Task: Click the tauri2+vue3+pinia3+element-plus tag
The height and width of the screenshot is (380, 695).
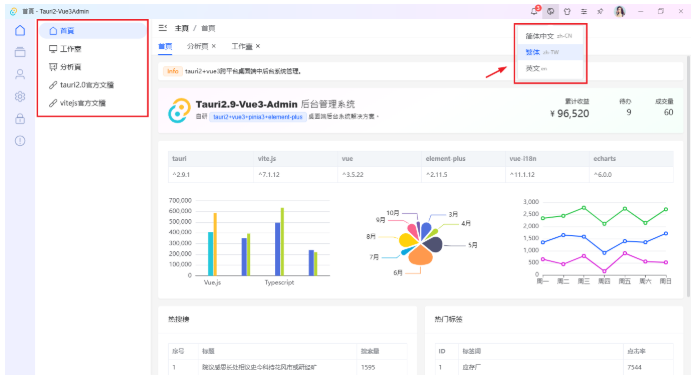Action: pyautogui.click(x=258, y=117)
